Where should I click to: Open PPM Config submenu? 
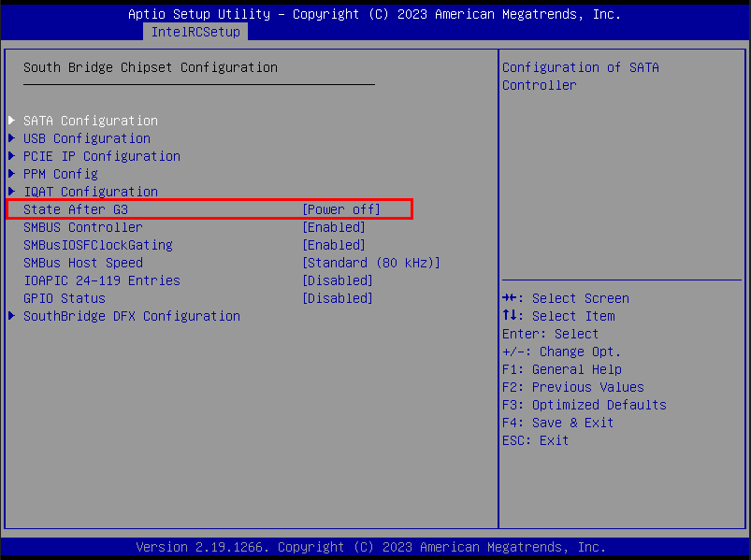(x=61, y=174)
